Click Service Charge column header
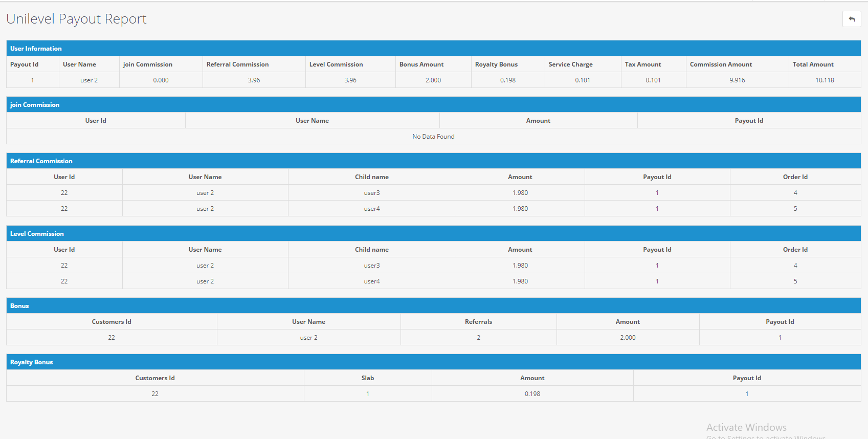The image size is (868, 439). coord(570,64)
